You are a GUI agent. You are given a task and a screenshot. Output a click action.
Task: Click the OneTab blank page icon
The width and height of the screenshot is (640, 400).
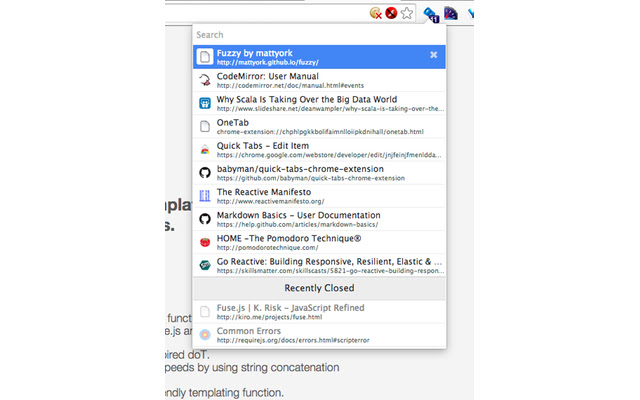tap(205, 126)
